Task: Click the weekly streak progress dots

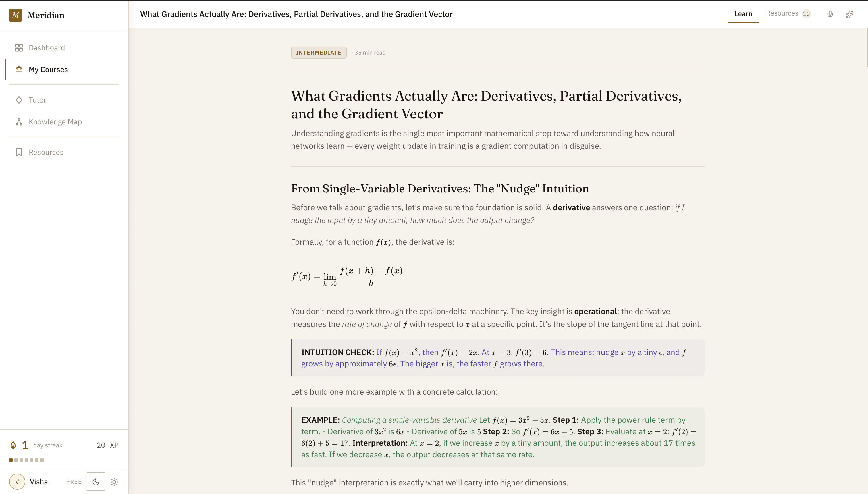Action: point(26,460)
